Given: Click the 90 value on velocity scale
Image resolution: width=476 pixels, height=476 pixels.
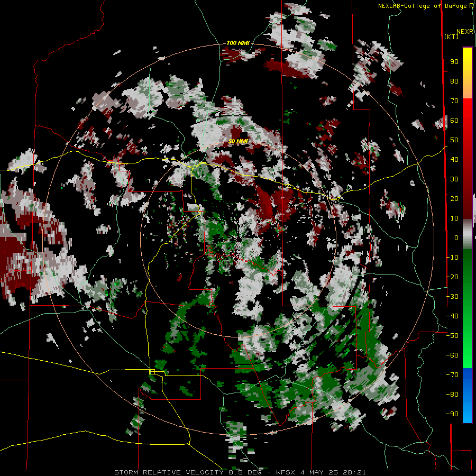Looking at the screenshot, I should (454, 62).
